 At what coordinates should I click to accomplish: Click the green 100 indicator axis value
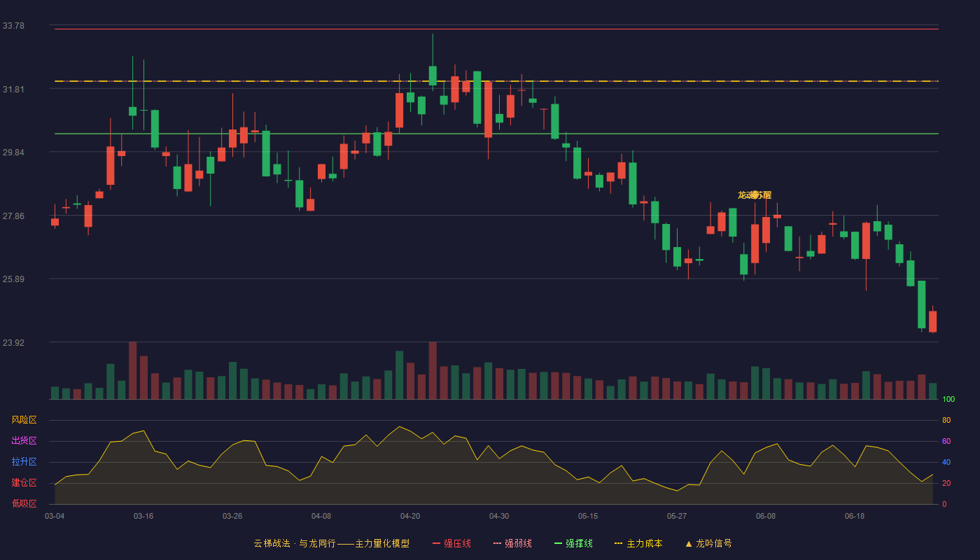tap(948, 400)
